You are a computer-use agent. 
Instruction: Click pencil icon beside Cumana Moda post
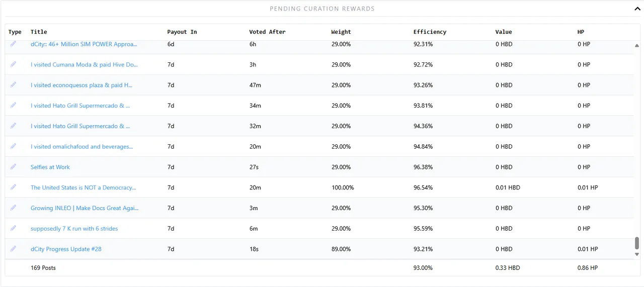pyautogui.click(x=13, y=64)
